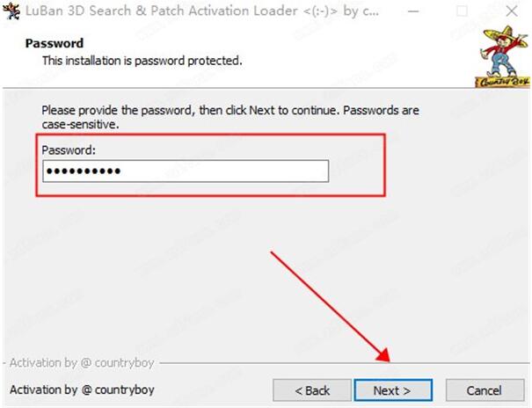Image resolution: width=532 pixels, height=408 pixels.
Task: Click "This installation is password protected" text
Action: tap(142, 61)
